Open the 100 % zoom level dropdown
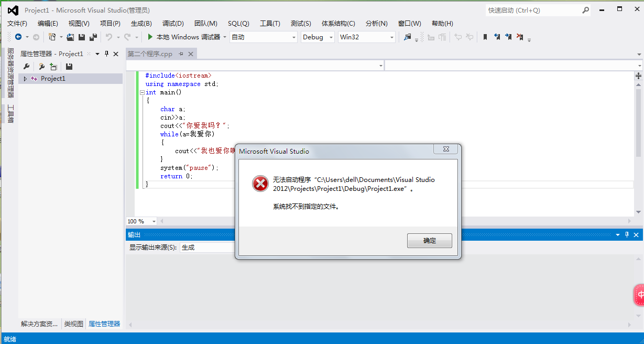644x344 pixels. coord(154,221)
